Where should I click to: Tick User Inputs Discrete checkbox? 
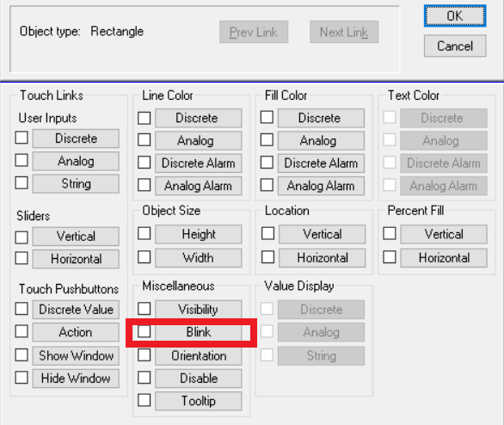click(22, 138)
